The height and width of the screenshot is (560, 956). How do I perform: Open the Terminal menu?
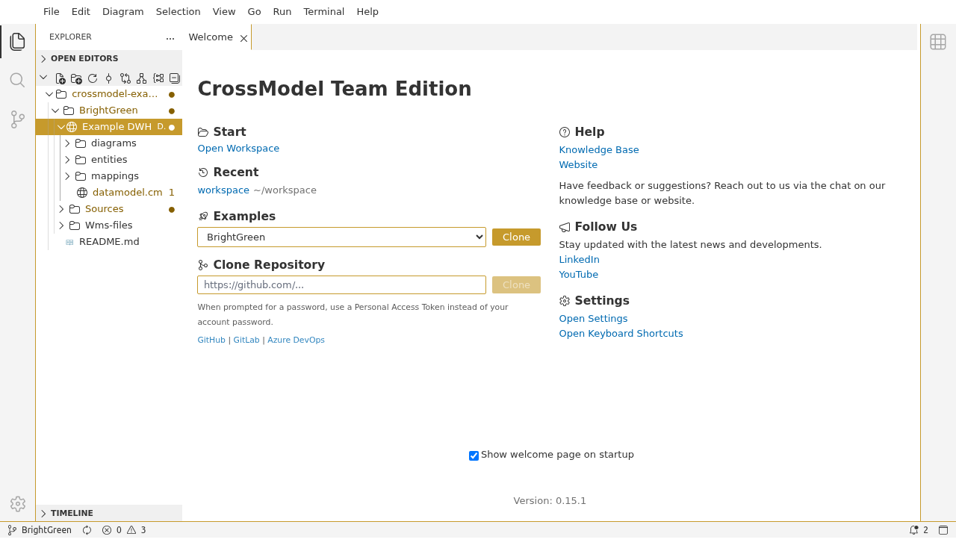pyautogui.click(x=323, y=12)
